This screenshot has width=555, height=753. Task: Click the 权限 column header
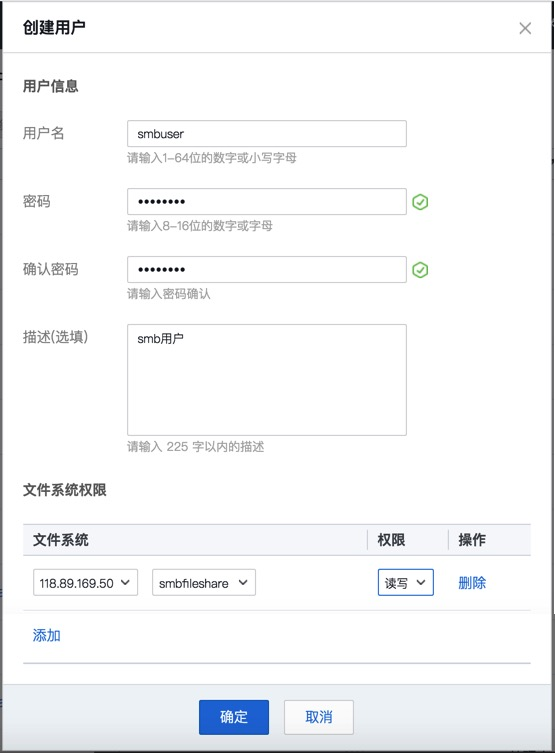pyautogui.click(x=391, y=540)
